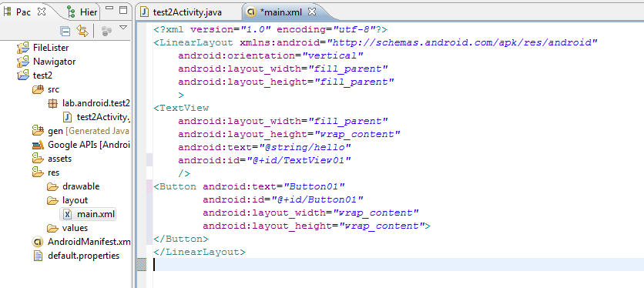The height and width of the screenshot is (288, 644).
Task: Click the "@+id/Button01" attribute value
Action: point(317,199)
